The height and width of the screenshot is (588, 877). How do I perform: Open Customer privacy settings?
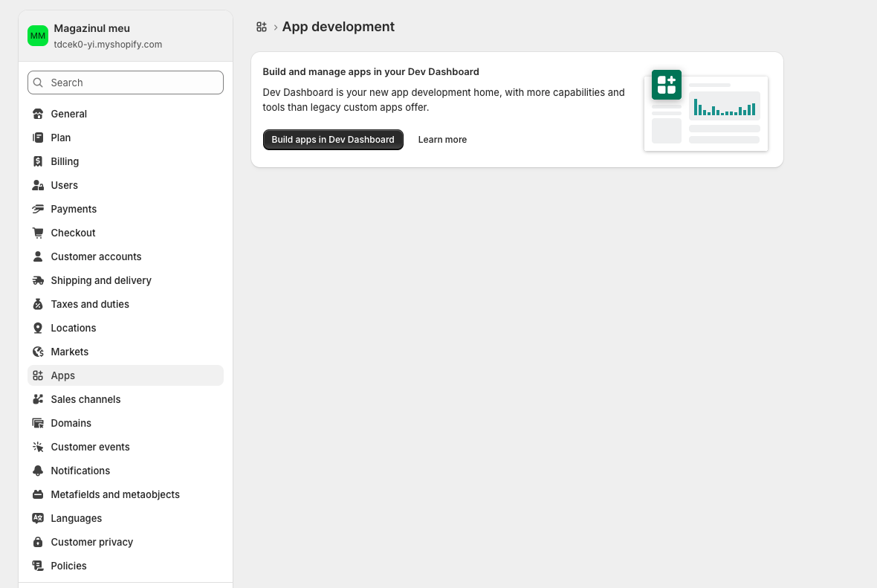click(x=126, y=542)
